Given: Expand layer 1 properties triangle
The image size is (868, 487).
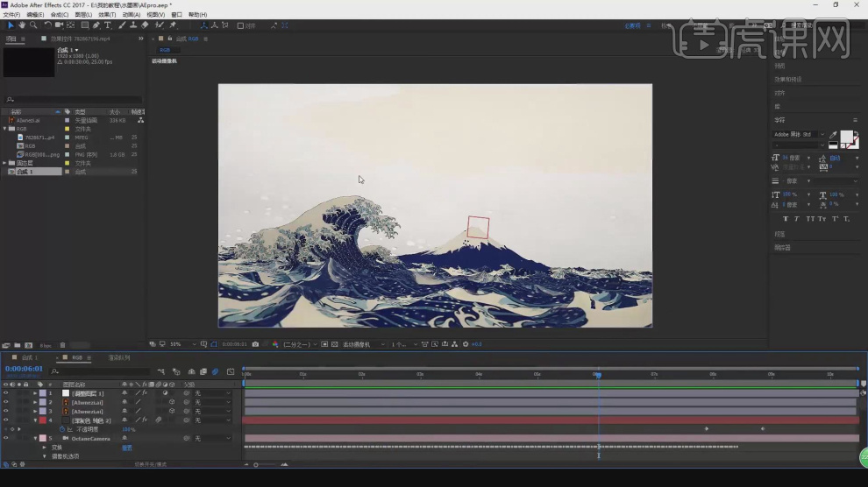Looking at the screenshot, I should pyautogui.click(x=35, y=393).
